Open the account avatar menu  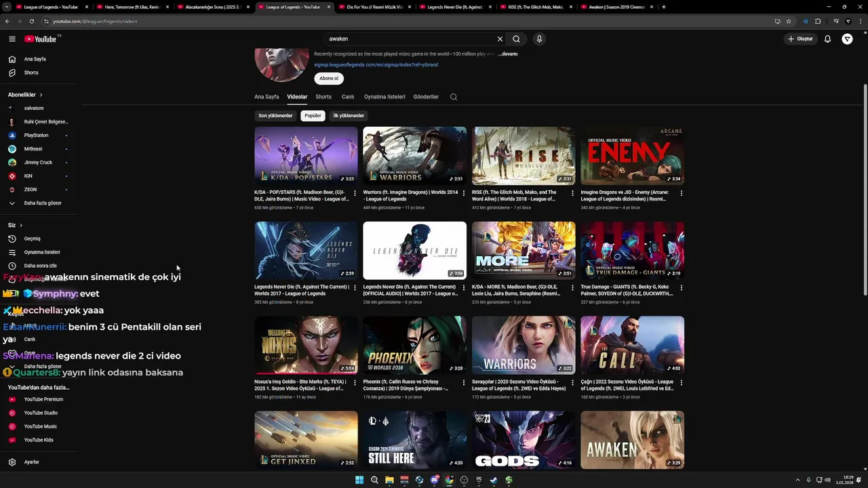(848, 39)
